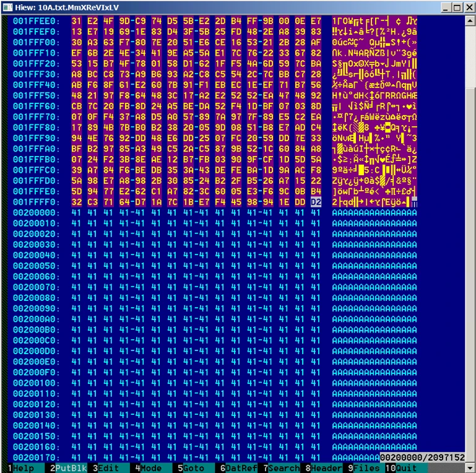Click address 001FFF80 in offset column

36,128
